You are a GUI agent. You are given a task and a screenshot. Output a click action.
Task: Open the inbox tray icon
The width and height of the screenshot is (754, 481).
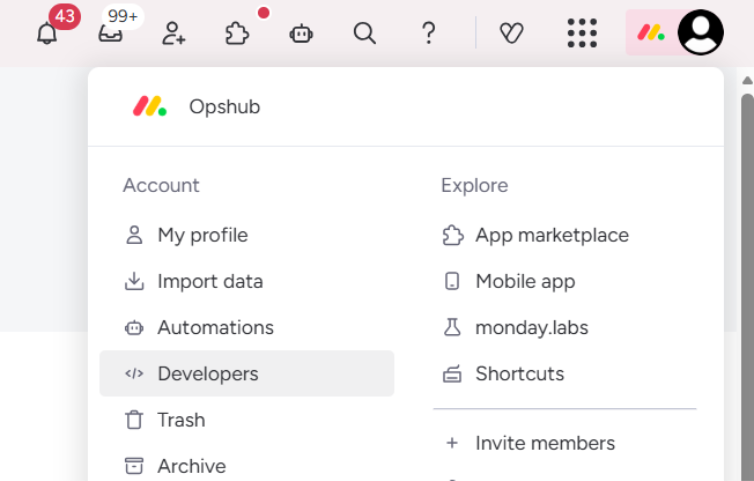tap(110, 34)
